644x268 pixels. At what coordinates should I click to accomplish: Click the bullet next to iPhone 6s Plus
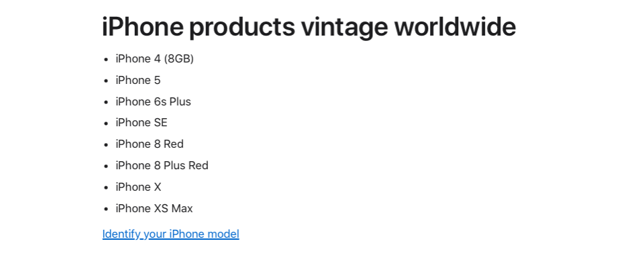coord(107,102)
